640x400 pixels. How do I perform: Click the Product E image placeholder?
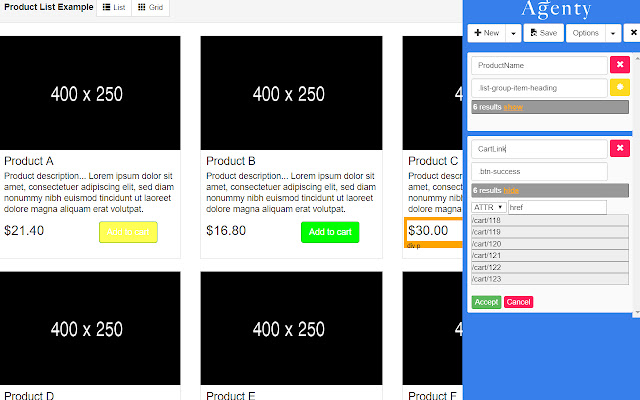pyautogui.click(x=291, y=328)
